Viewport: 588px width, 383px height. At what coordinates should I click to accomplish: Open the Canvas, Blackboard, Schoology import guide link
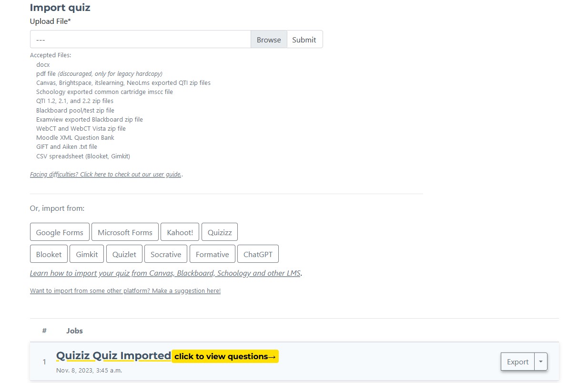pos(165,273)
